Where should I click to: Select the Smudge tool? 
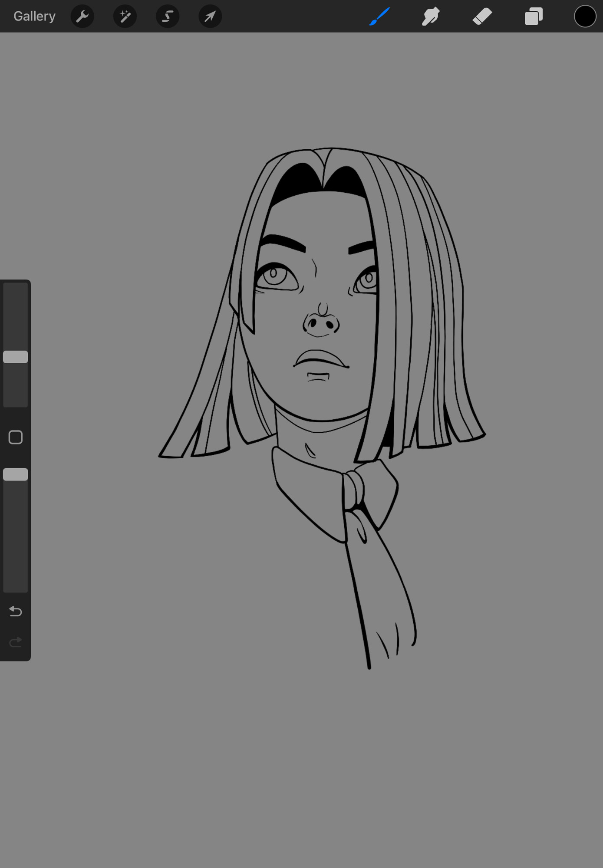431,16
